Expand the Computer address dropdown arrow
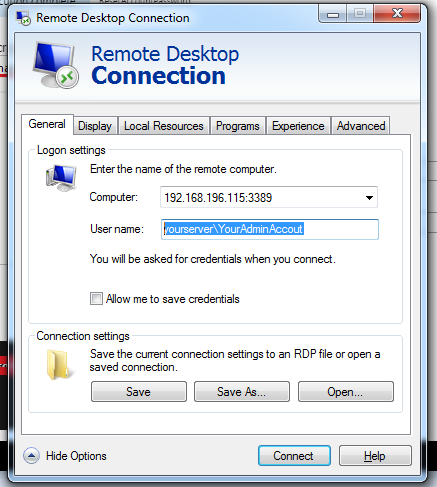Image resolution: width=437 pixels, height=487 pixels. (369, 198)
